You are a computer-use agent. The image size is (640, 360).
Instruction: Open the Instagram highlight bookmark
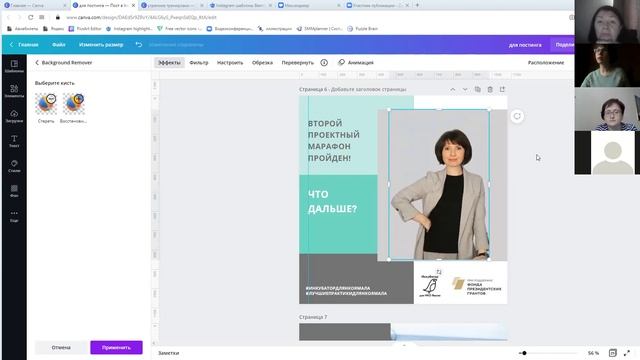click(129, 29)
